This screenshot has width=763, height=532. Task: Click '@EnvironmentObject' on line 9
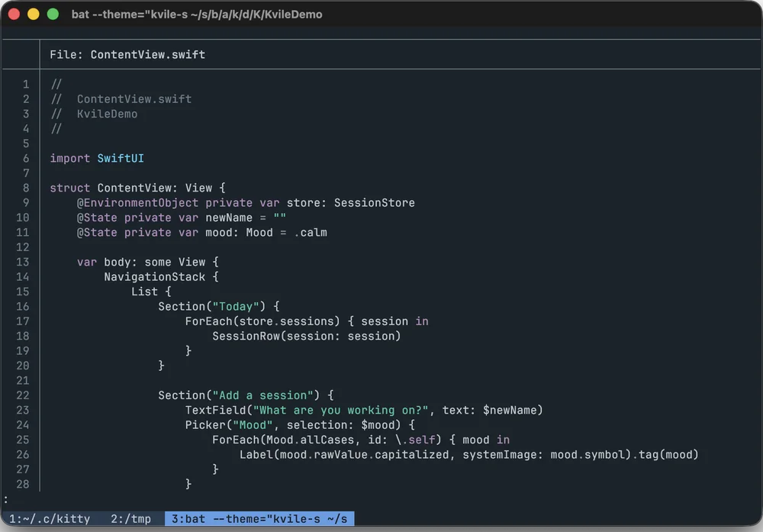click(x=137, y=203)
